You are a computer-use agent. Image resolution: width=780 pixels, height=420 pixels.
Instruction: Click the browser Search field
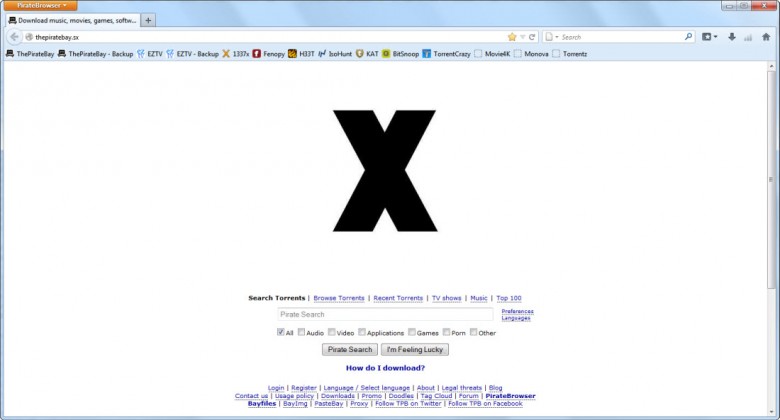point(621,37)
